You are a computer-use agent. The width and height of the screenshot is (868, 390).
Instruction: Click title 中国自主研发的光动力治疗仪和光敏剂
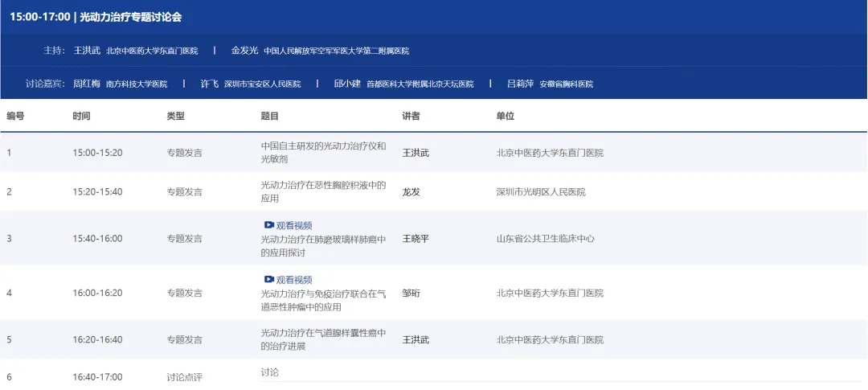(x=323, y=152)
